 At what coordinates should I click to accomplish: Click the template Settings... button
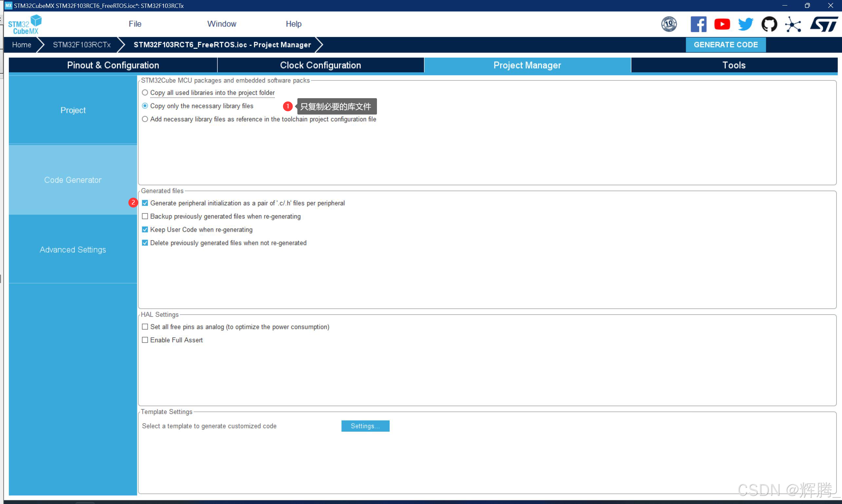pos(365,426)
